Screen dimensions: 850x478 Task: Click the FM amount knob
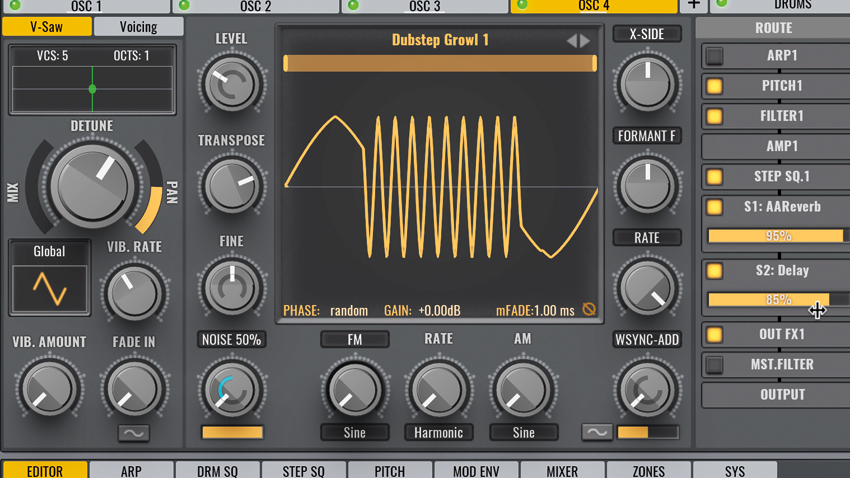click(x=355, y=390)
